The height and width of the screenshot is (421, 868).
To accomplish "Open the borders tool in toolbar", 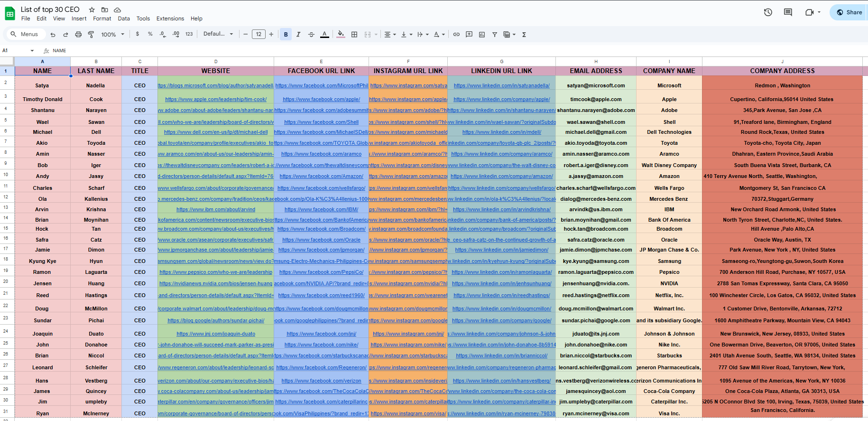I will click(354, 34).
